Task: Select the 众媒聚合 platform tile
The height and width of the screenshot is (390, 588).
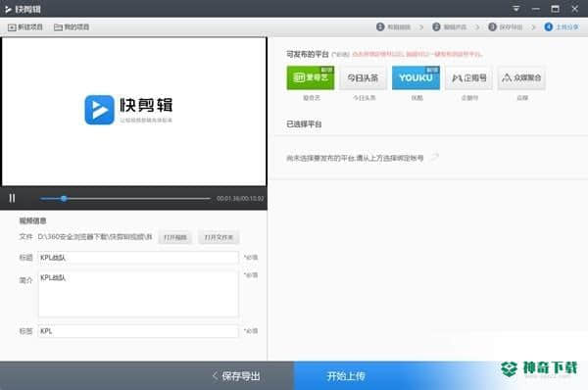Action: pos(521,77)
